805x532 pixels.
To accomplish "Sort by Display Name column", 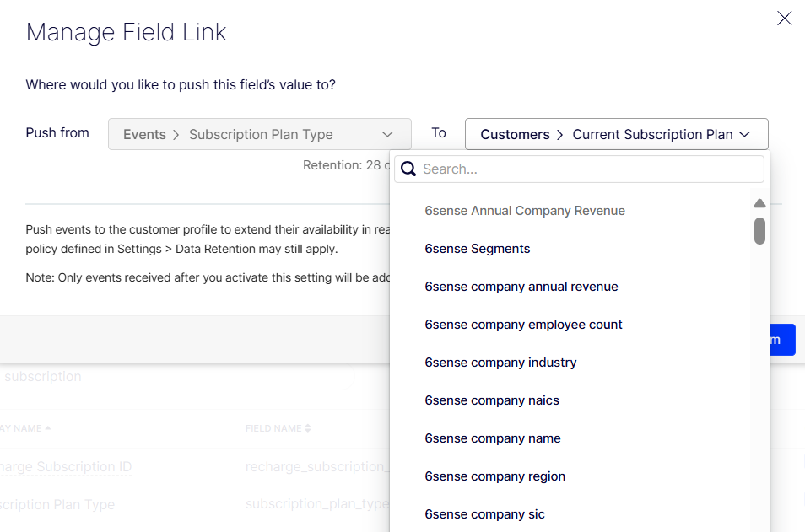I will pyautogui.click(x=25, y=428).
